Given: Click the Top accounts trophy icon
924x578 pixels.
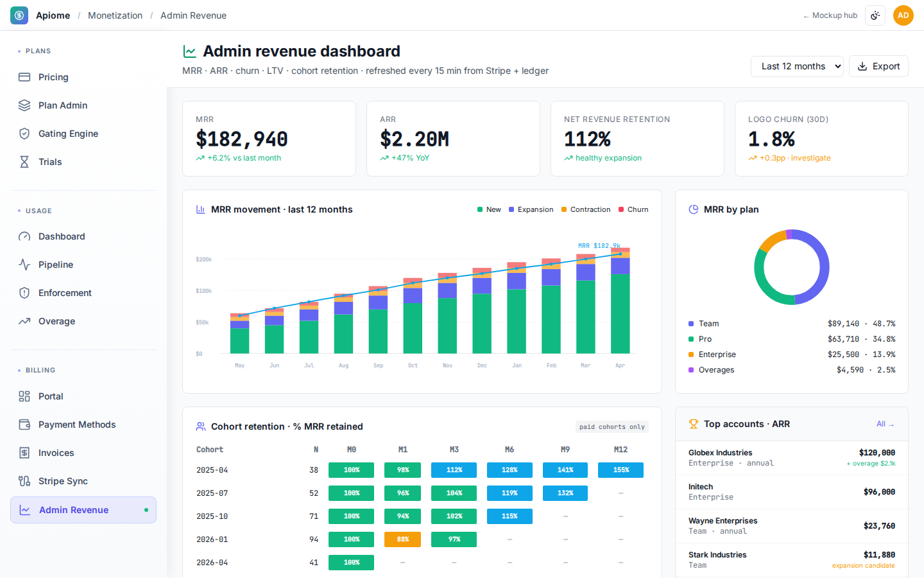Looking at the screenshot, I should 693,424.
